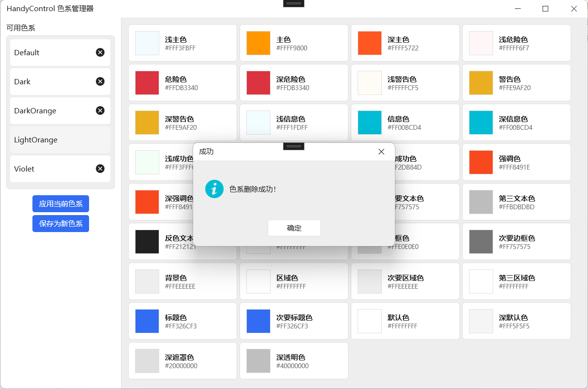Open the 次要边框色 swatch
The height and width of the screenshot is (389, 588).
click(x=481, y=242)
